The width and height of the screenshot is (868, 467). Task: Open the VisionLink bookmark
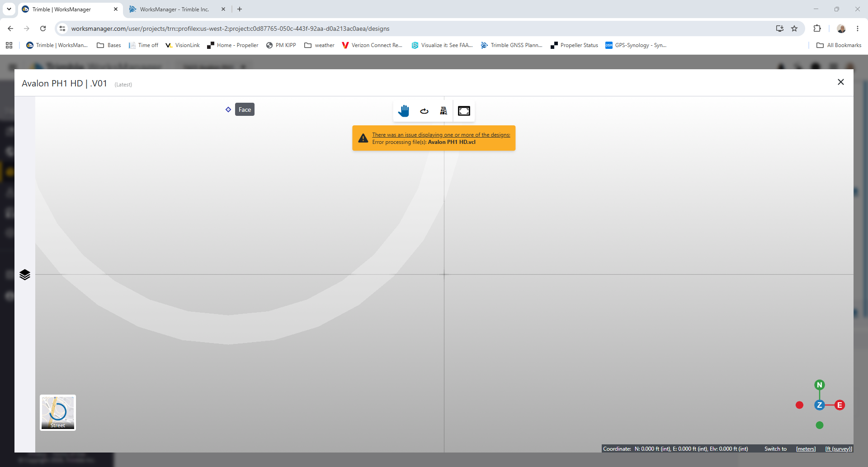(x=183, y=45)
